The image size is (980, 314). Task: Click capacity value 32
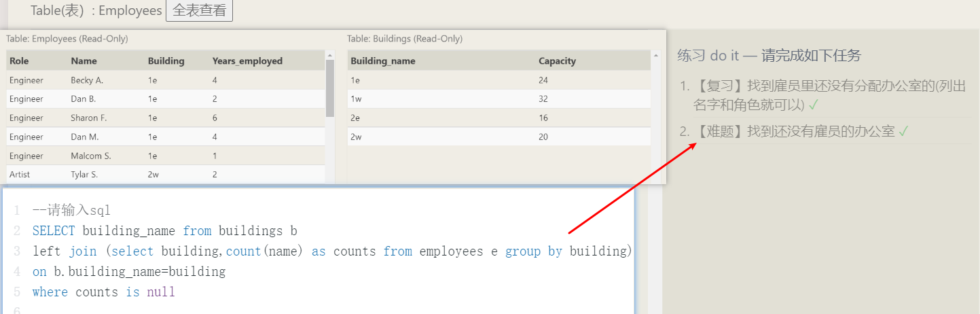[543, 99]
